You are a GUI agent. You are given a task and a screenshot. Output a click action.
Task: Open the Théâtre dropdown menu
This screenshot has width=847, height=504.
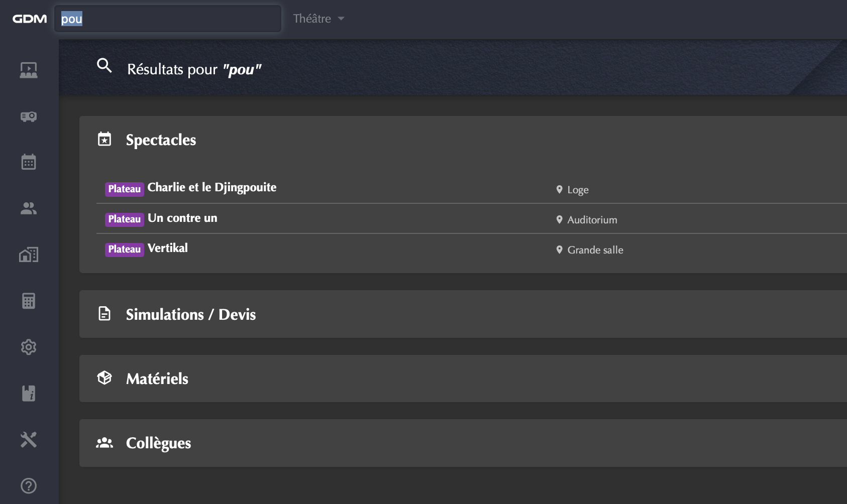(319, 19)
